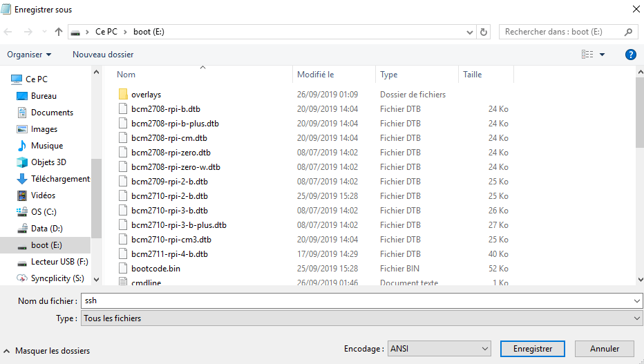Collapse folders with Masquer les dossiers

tap(47, 351)
